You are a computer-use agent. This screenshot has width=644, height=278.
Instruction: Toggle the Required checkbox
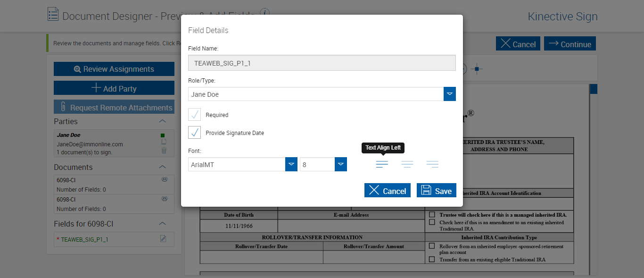[x=195, y=115]
